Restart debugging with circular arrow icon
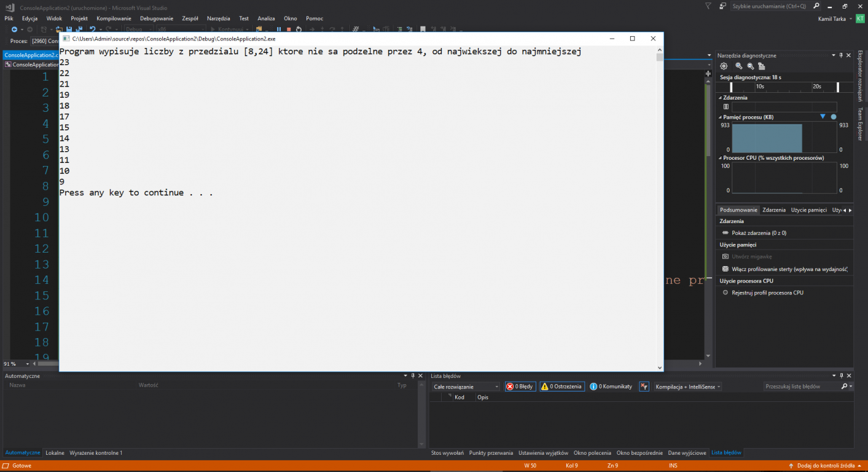Viewport: 868px width, 472px height. [x=299, y=29]
